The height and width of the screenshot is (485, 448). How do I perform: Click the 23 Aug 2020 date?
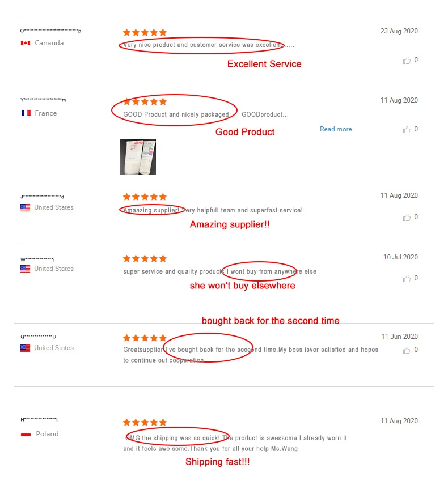399,31
